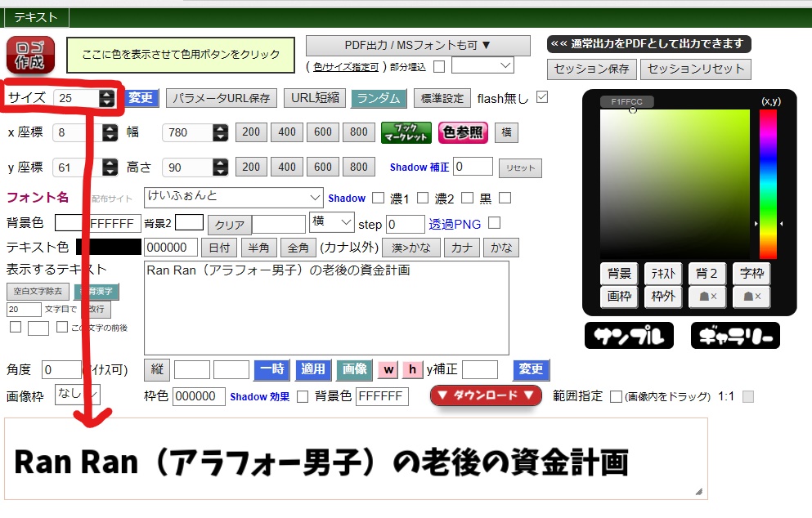
Task: Click the 全角 button
Action: pyautogui.click(x=298, y=248)
